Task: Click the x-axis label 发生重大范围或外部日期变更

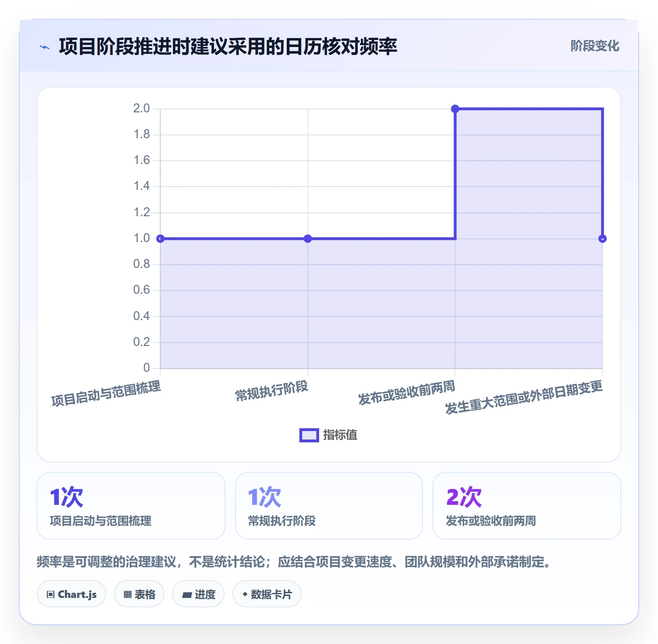Action: [524, 397]
